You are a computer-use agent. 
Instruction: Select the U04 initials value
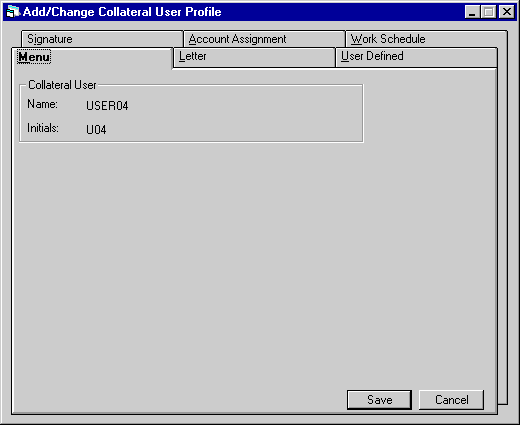coord(96,130)
